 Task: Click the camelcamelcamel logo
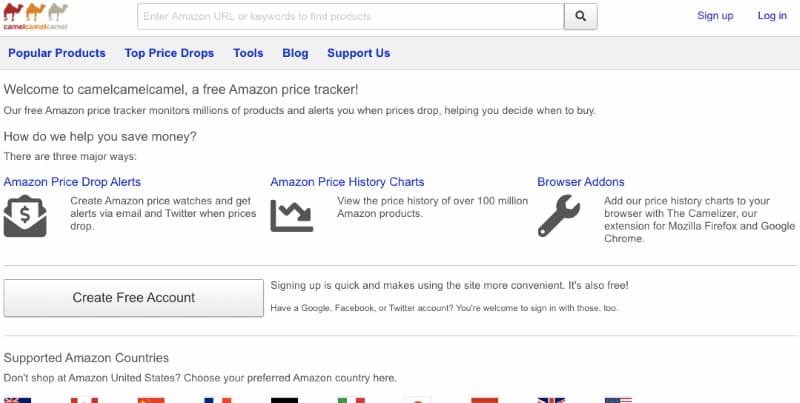pos(35,16)
